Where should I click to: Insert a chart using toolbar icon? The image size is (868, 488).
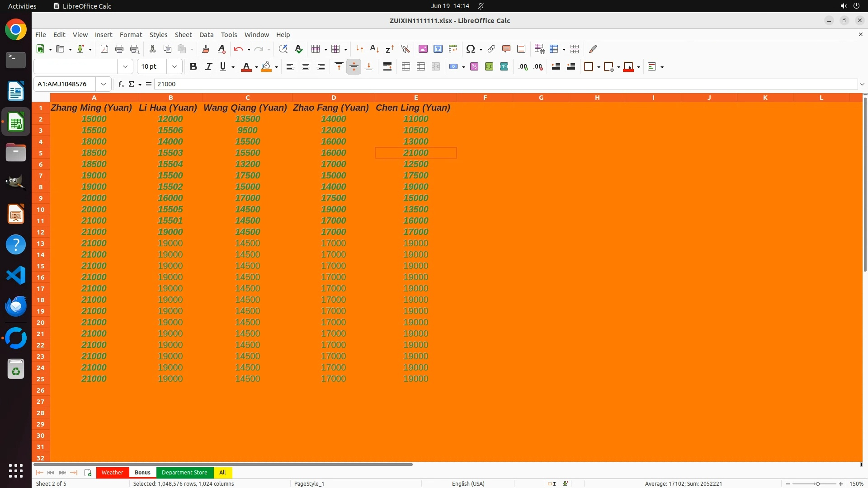(x=438, y=49)
